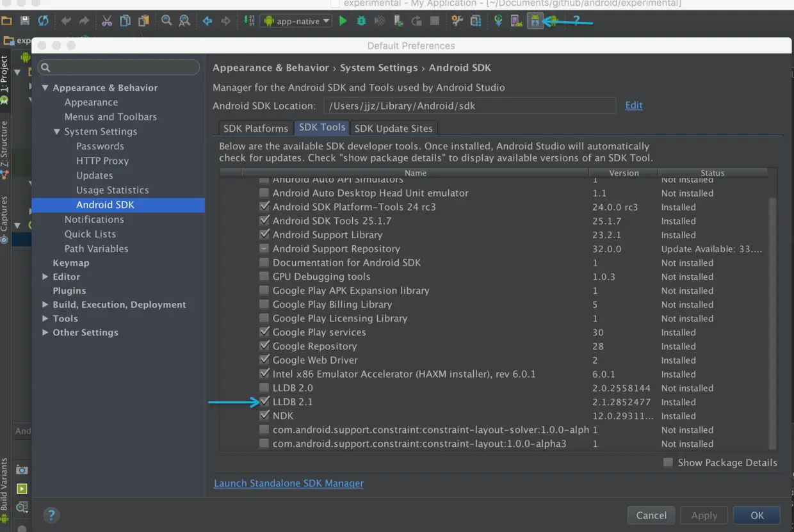Click the Rerun toolbar icon
Image resolution: width=794 pixels, height=532 pixels.
pyautogui.click(x=417, y=21)
